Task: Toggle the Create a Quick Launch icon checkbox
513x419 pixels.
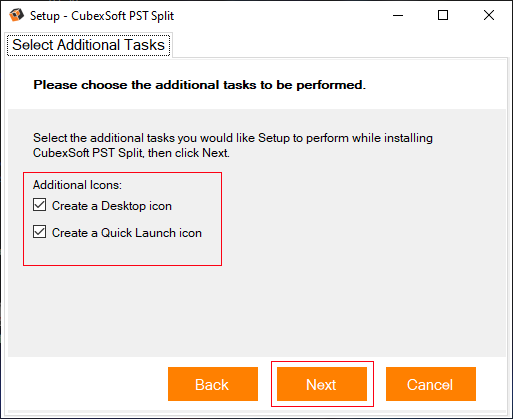Action: (x=39, y=231)
